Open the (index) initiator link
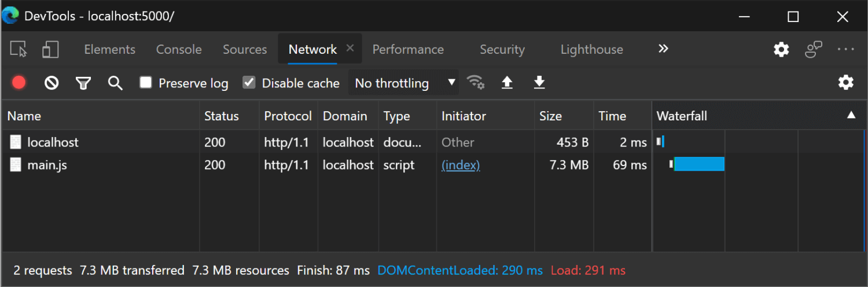Viewport: 868px width, 287px height. (x=461, y=165)
